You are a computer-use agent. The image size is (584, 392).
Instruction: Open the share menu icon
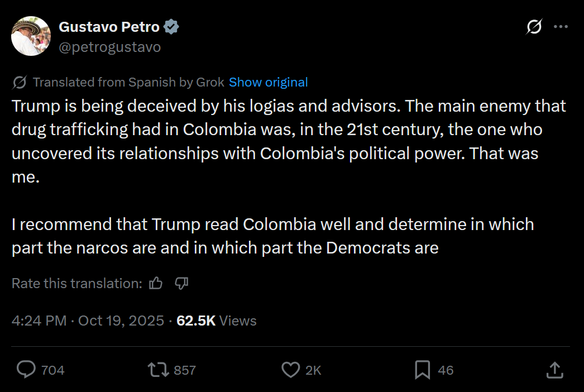pos(554,370)
